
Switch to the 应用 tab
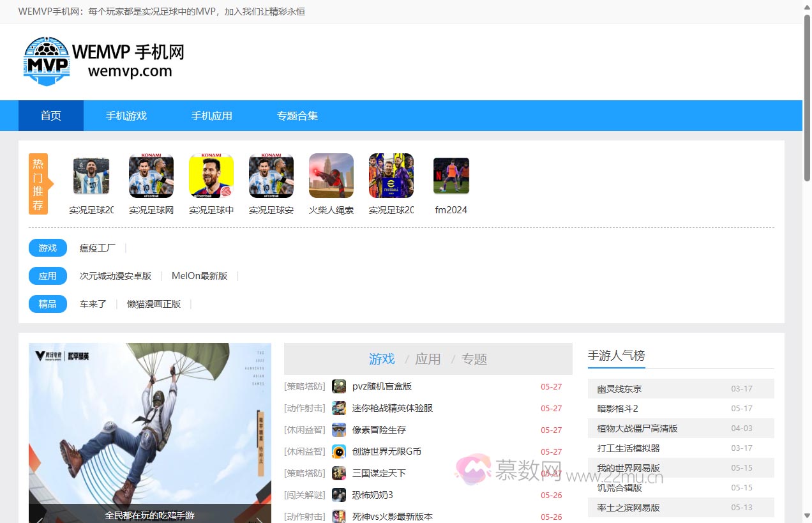click(x=429, y=359)
